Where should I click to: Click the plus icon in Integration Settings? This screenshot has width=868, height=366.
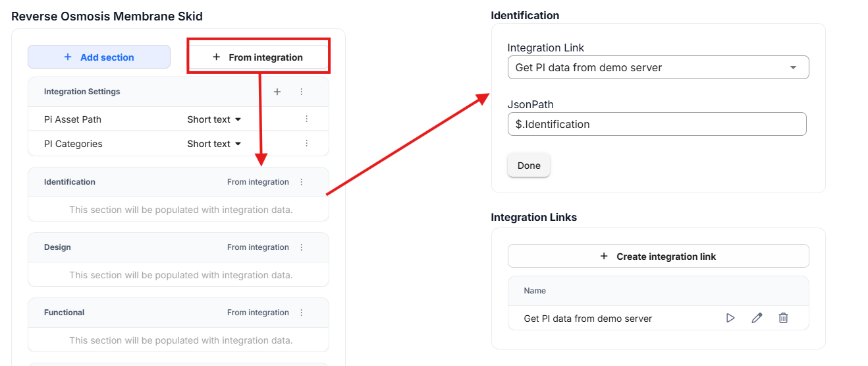[277, 92]
